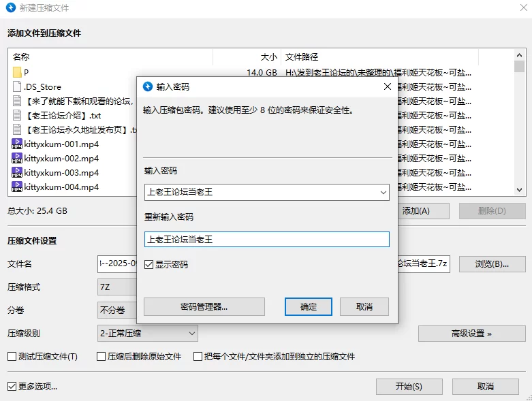Click the 重新输入密码 input field
This screenshot has height=401, width=532.
coord(266,240)
